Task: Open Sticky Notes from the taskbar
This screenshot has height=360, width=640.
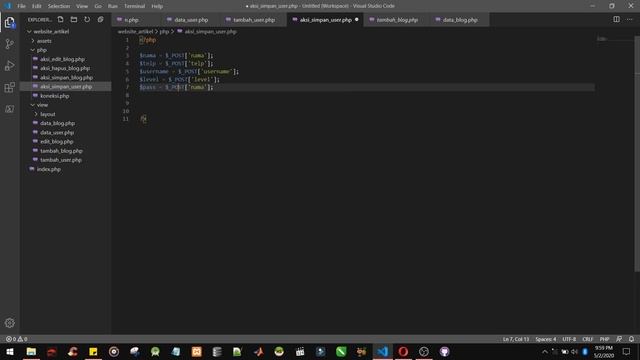Action: pyautogui.click(x=93, y=351)
